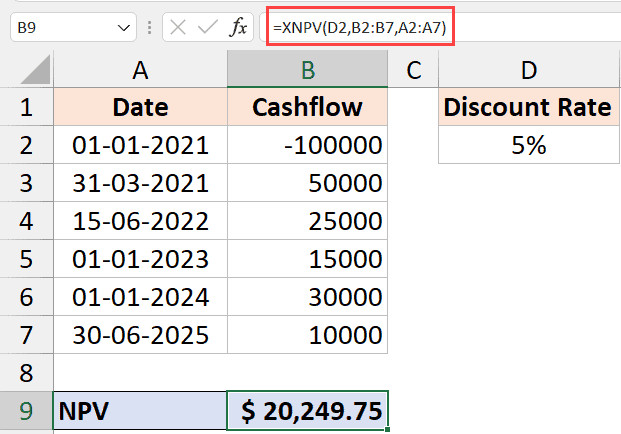This screenshot has width=621, height=434.
Task: Click the Name Box showing B9
Action: [x=60, y=28]
